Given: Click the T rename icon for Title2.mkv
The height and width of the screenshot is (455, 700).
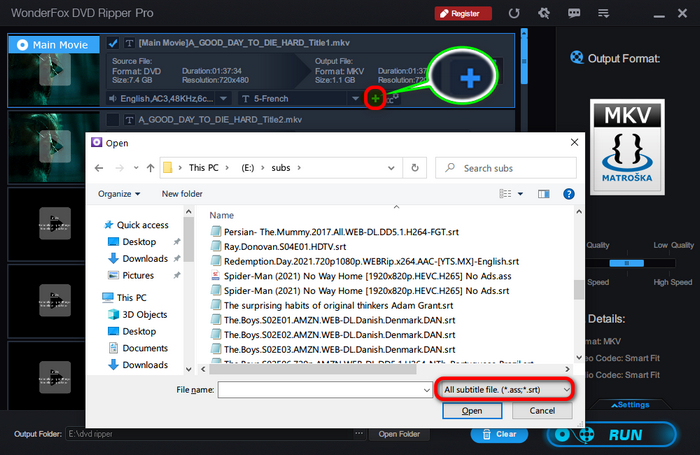Looking at the screenshot, I should pyautogui.click(x=129, y=120).
